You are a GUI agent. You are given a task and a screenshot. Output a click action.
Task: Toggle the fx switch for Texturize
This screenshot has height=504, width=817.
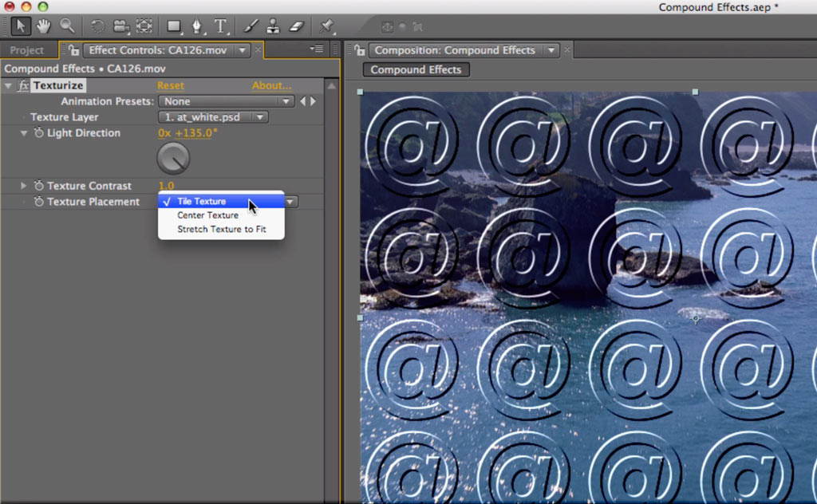[23, 85]
